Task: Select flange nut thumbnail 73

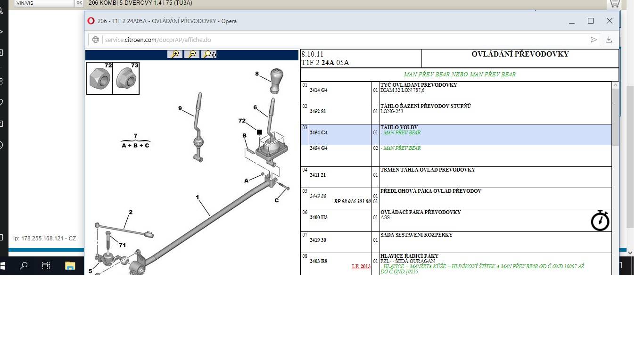Action: 126,78
